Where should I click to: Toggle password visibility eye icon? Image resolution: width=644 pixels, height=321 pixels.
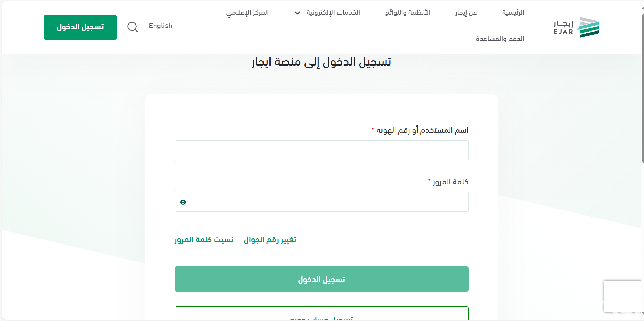tap(183, 202)
